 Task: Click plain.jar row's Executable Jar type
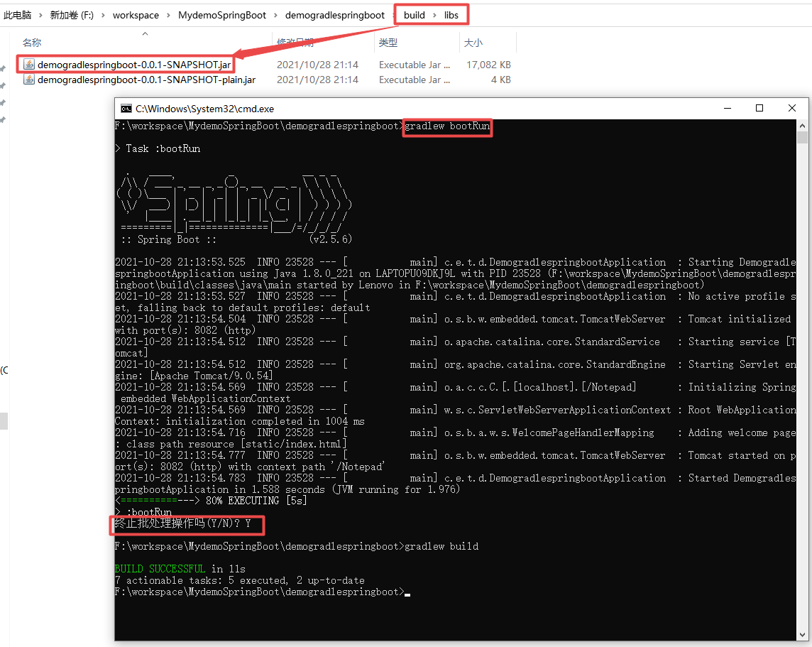click(x=415, y=80)
